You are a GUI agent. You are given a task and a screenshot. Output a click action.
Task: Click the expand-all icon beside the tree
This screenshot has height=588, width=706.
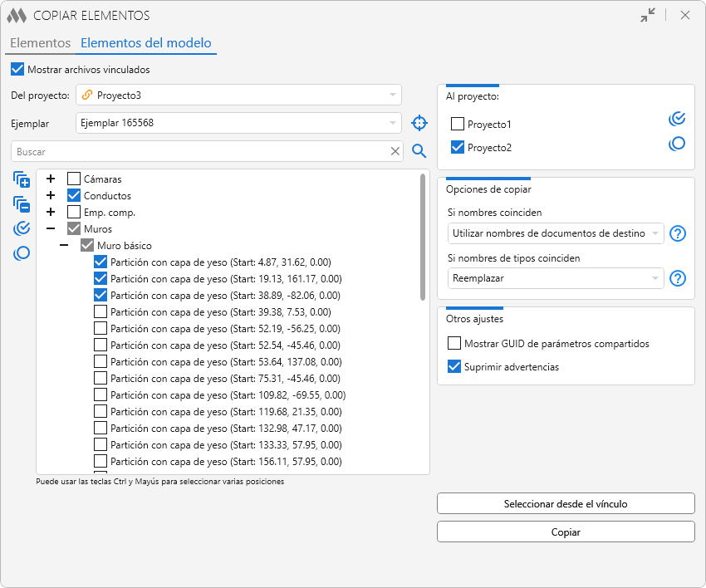click(x=22, y=179)
